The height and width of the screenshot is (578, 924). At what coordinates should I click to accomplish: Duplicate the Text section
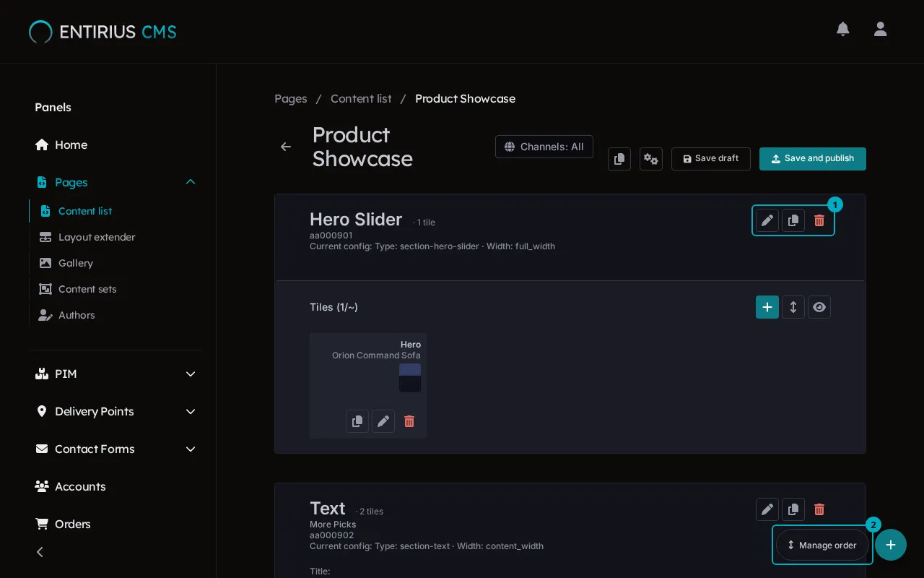[793, 509]
